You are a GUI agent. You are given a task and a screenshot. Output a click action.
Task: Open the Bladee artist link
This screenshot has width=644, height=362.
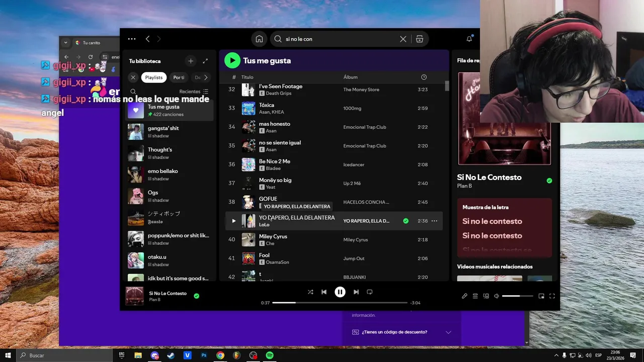click(x=273, y=168)
